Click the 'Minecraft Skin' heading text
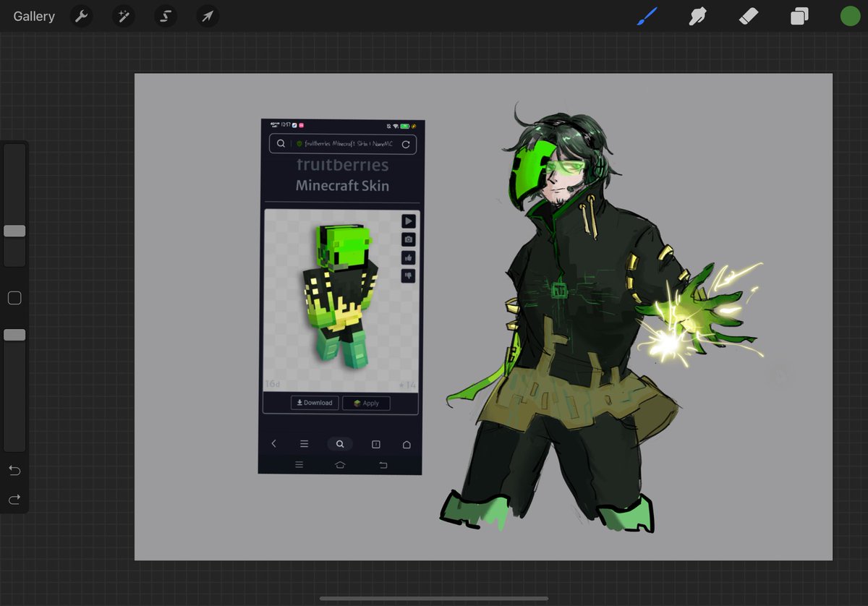The width and height of the screenshot is (868, 606). pyautogui.click(x=342, y=186)
